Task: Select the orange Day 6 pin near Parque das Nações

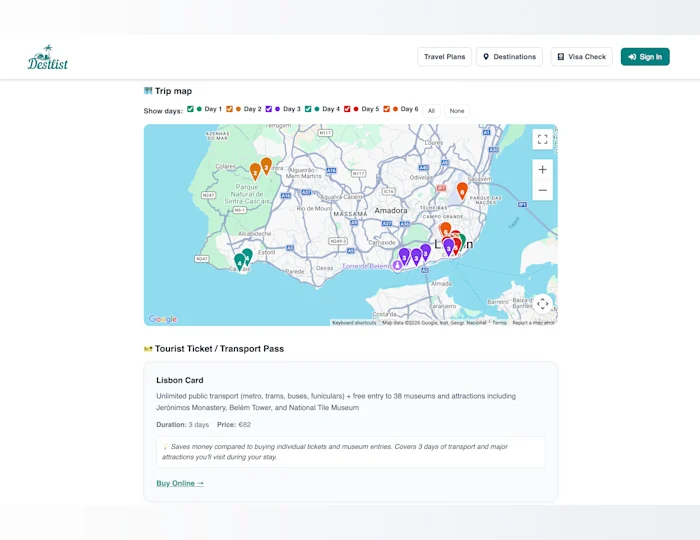Action: 462,191
